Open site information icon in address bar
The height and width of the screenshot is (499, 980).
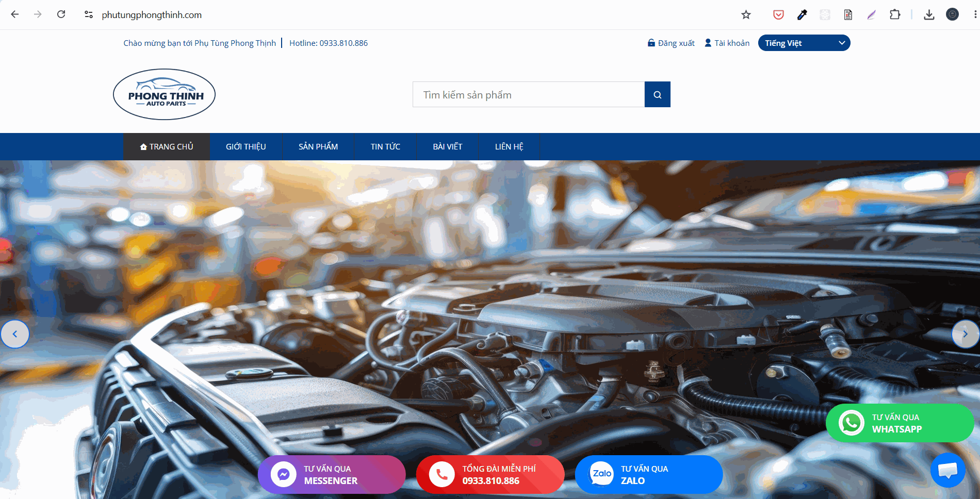click(89, 14)
